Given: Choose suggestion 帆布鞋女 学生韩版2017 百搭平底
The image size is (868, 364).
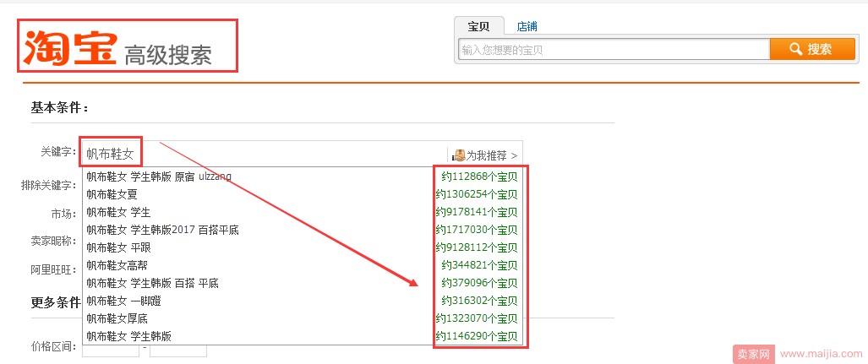Looking at the screenshot, I should (x=302, y=230).
